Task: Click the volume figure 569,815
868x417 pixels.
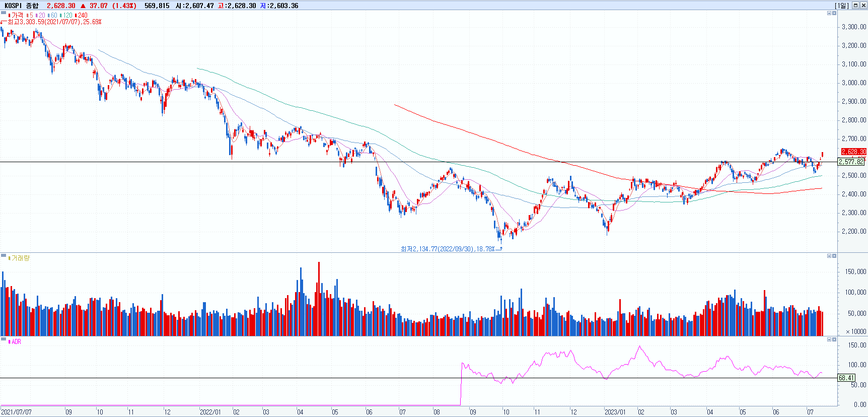Action: [157, 6]
